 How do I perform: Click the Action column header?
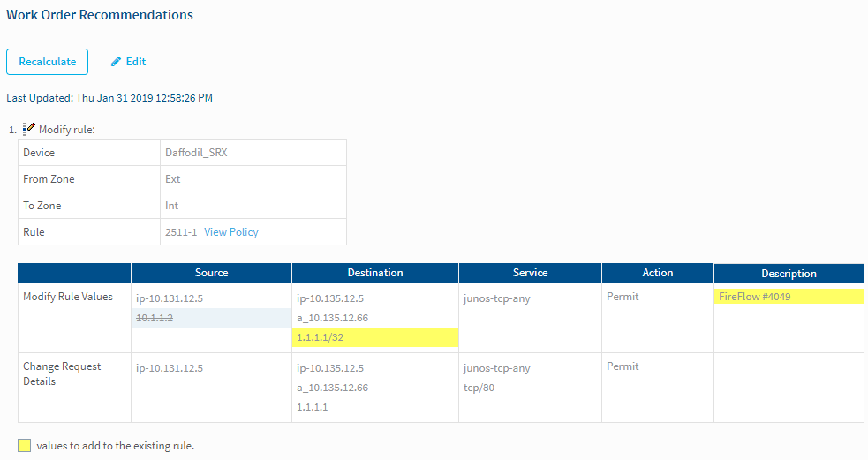tap(657, 273)
